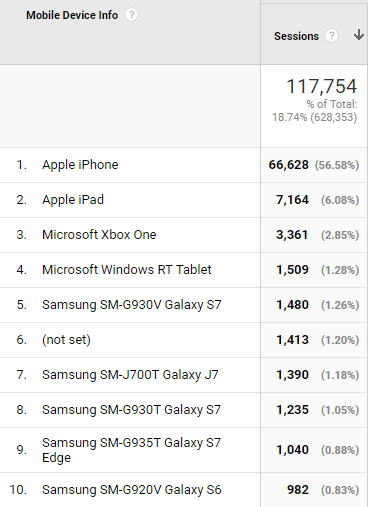Open the Apple iPad device link

click(x=73, y=200)
